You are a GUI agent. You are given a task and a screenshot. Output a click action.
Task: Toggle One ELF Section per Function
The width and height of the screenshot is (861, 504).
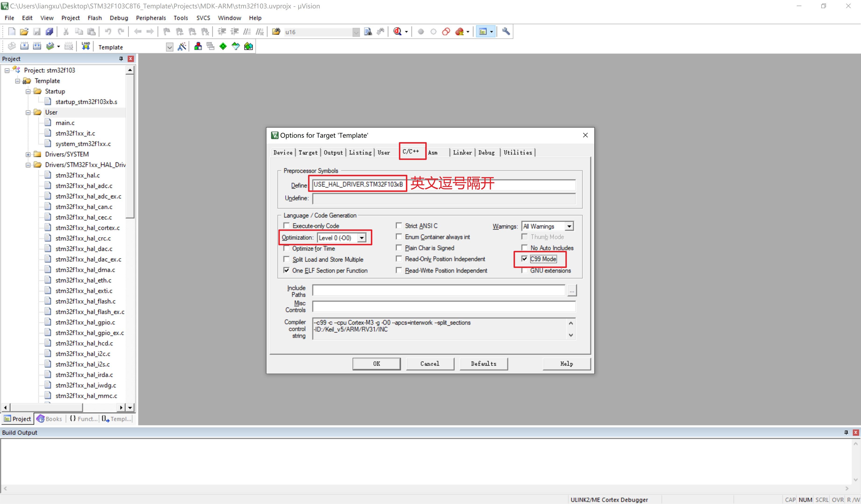pyautogui.click(x=287, y=270)
